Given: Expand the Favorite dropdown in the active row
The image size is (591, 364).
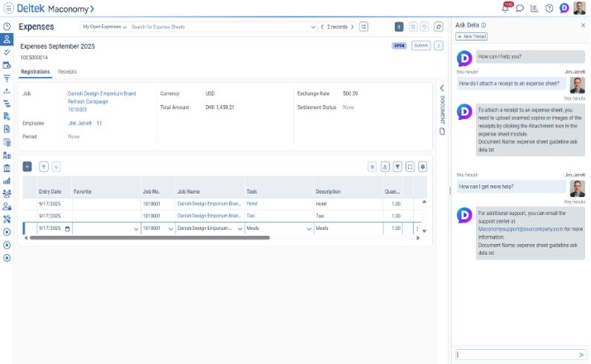Looking at the screenshot, I should pyautogui.click(x=135, y=229).
